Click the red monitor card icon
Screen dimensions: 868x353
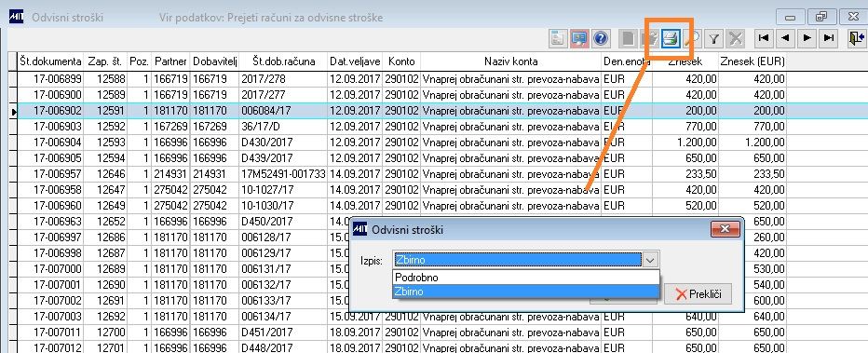(x=579, y=39)
